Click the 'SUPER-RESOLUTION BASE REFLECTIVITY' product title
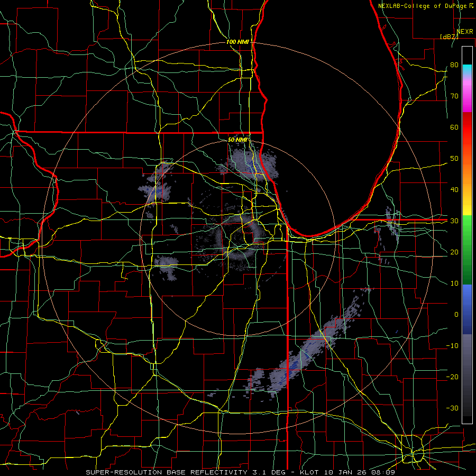Viewport: 476px width, 476px height. [167, 472]
